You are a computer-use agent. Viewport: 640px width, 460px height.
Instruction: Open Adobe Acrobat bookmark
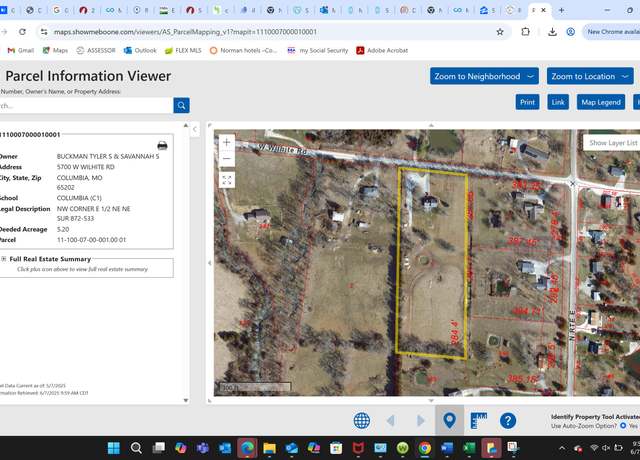tap(382, 51)
